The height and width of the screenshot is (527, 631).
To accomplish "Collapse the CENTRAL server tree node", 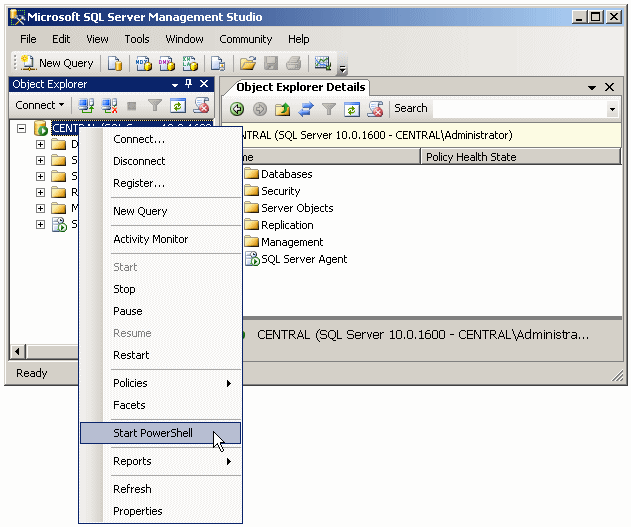I will click(x=21, y=128).
